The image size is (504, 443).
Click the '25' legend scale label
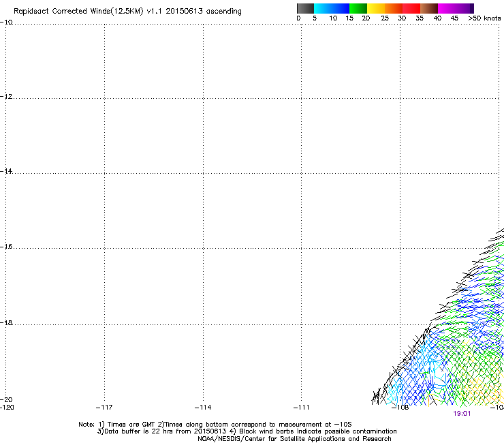tap(385, 18)
